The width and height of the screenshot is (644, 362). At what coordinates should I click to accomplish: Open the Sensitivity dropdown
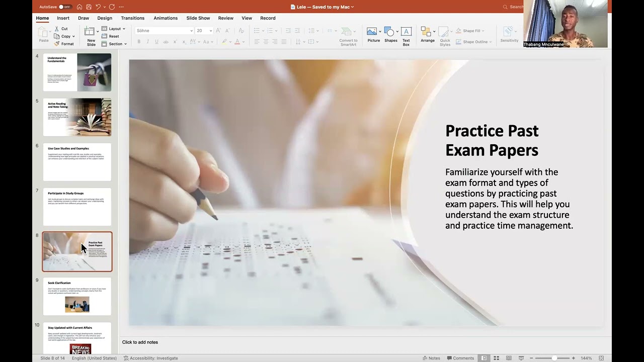tap(509, 35)
